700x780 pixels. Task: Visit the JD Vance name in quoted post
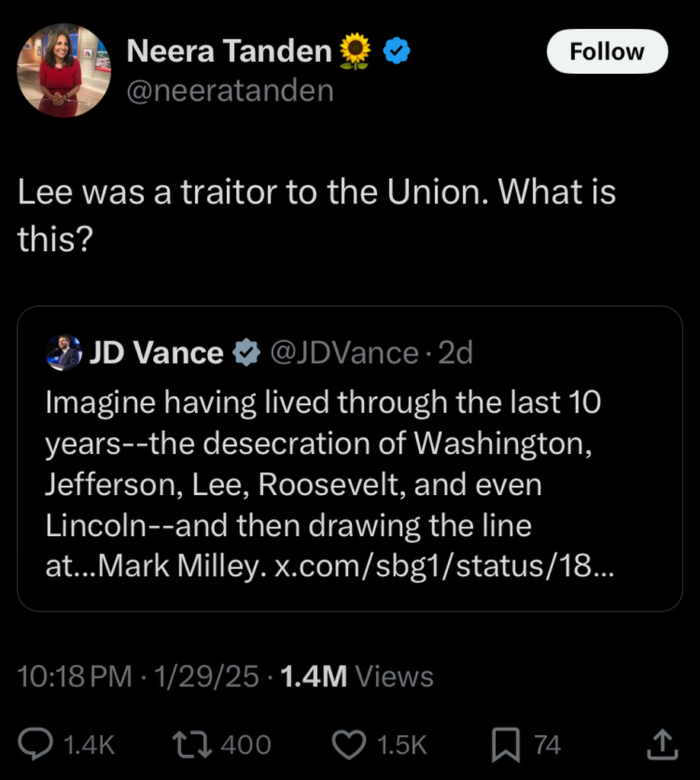tap(156, 353)
